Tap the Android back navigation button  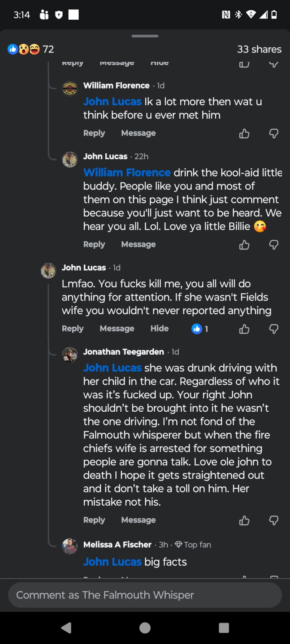[66, 628]
